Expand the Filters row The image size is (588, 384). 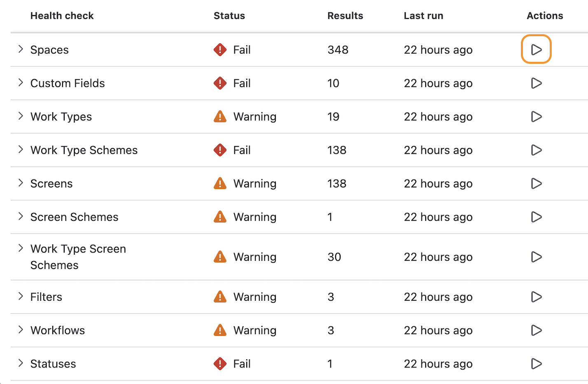tap(21, 296)
